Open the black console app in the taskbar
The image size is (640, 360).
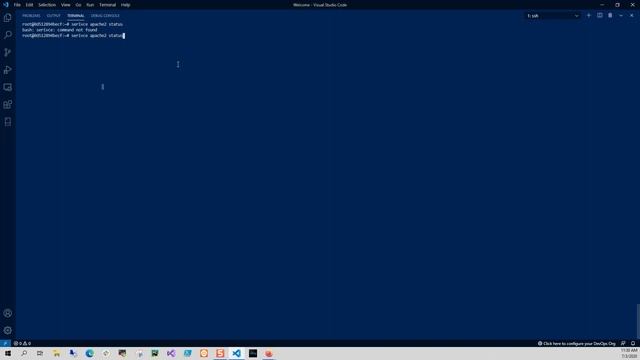tap(253, 353)
